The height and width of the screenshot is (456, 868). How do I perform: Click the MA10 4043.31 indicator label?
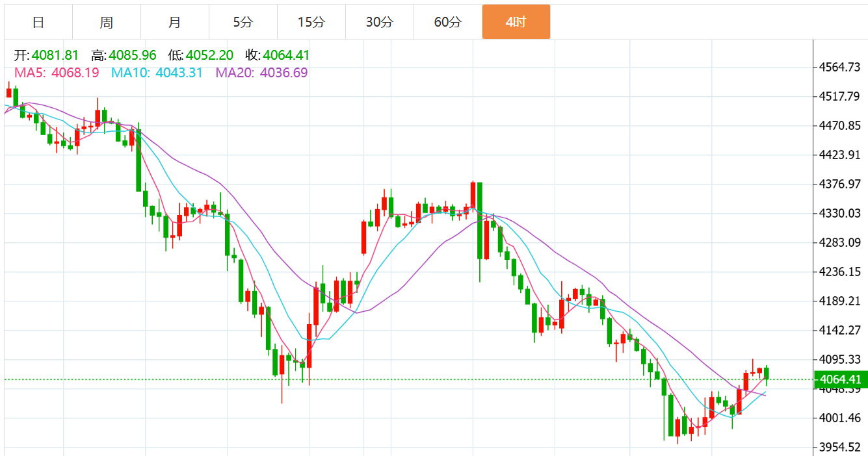tap(157, 73)
